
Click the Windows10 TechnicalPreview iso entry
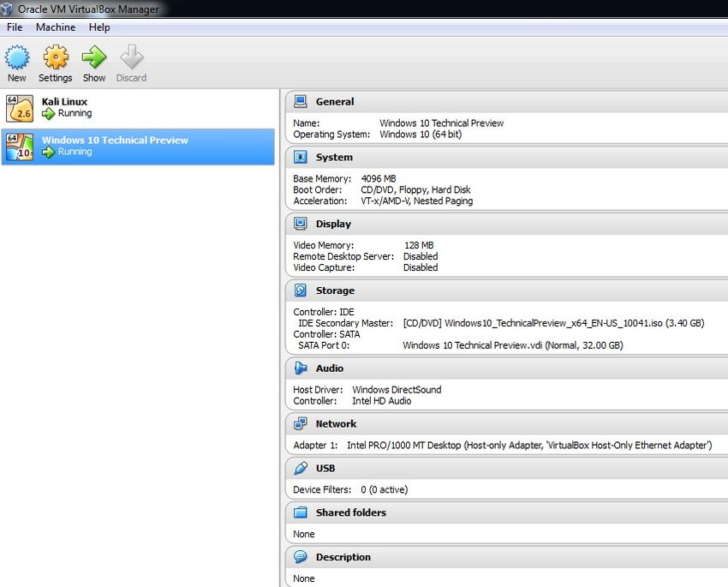pos(553,323)
